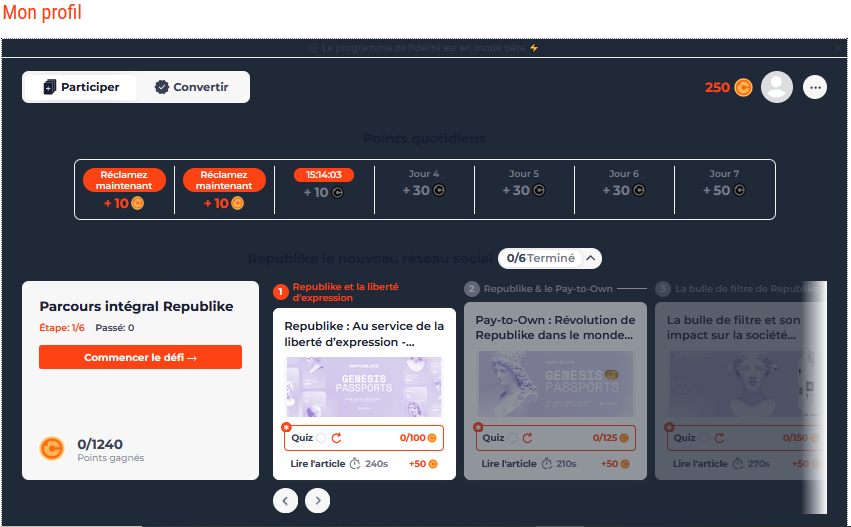Go to previous card with left arrow
The height and width of the screenshot is (527, 851).
pyautogui.click(x=285, y=500)
